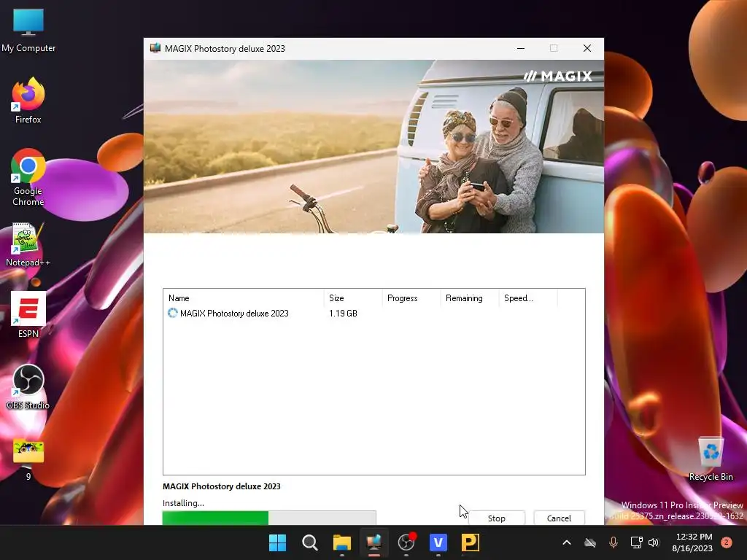Viewport: 747px width, 560px height.
Task: Open File Explorer from the taskbar
Action: (x=341, y=542)
